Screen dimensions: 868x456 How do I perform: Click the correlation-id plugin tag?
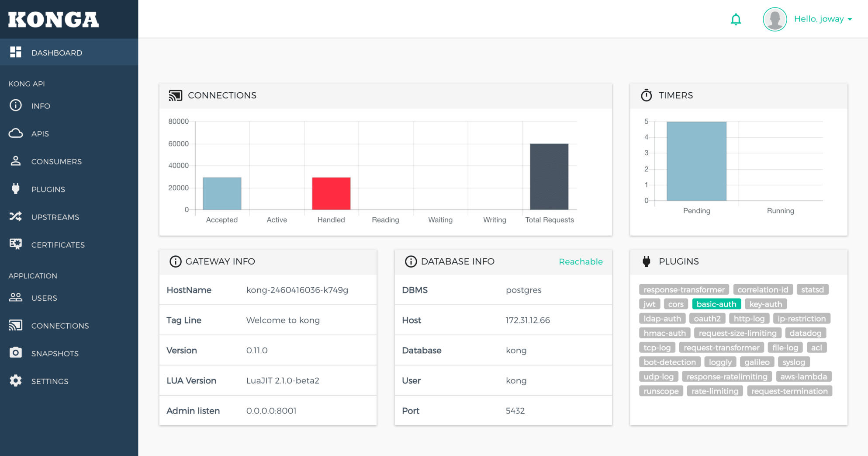point(763,289)
